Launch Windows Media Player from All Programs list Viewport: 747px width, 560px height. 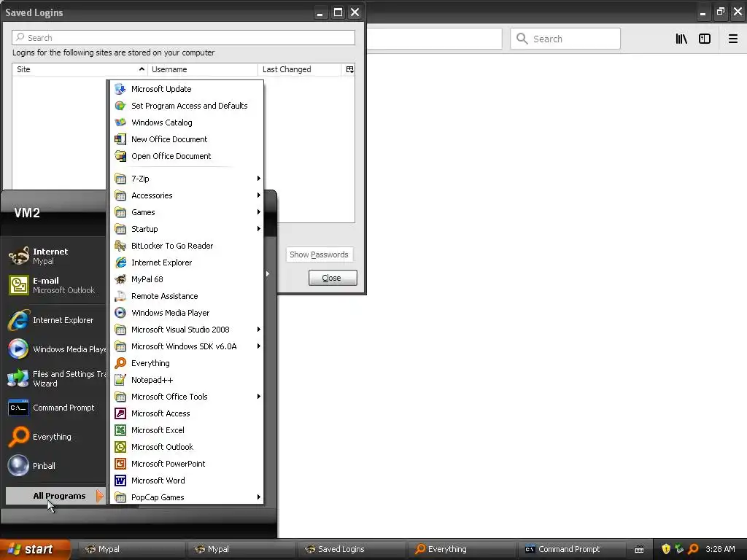187,313
